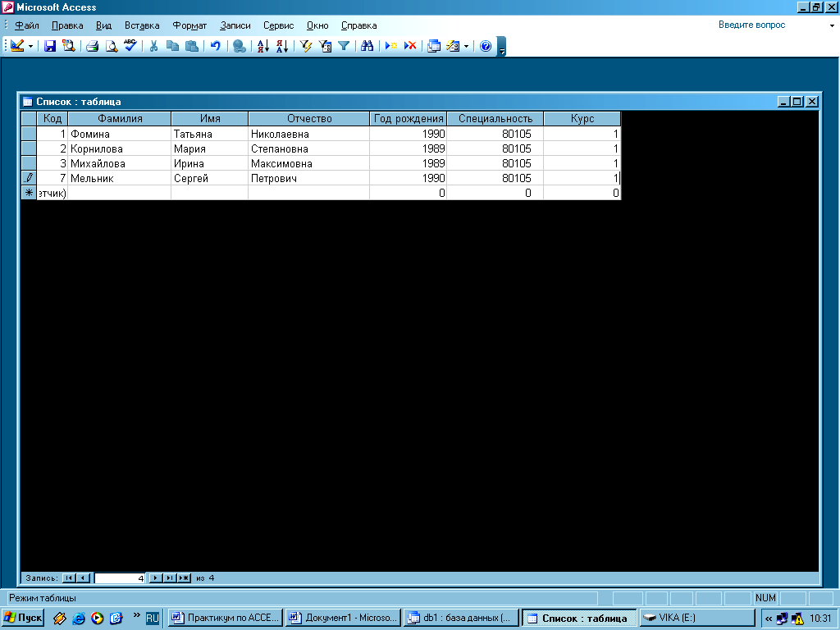Toggle Apply Filter funnel icon
840x630 pixels.
tap(344, 46)
